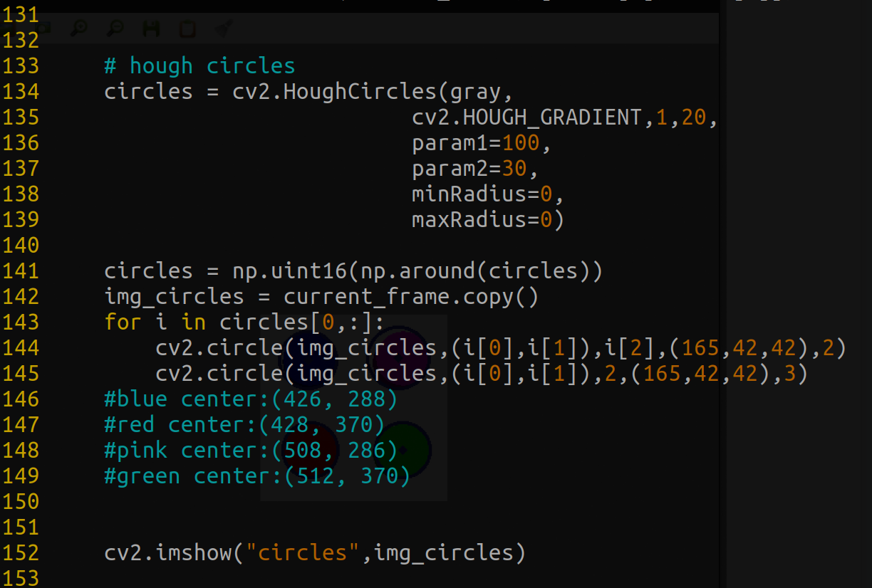
Task: Click the green circle in overlay image
Action: (x=403, y=449)
